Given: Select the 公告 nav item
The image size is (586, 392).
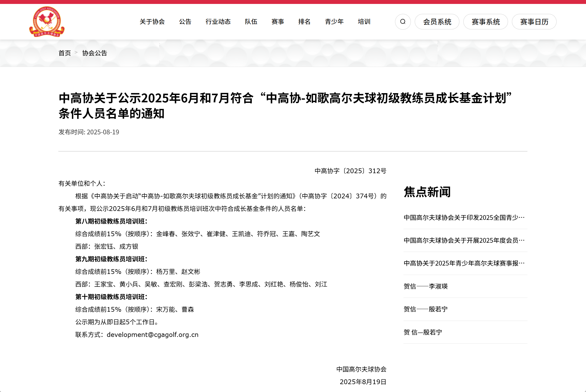Looking at the screenshot, I should pyautogui.click(x=185, y=22).
